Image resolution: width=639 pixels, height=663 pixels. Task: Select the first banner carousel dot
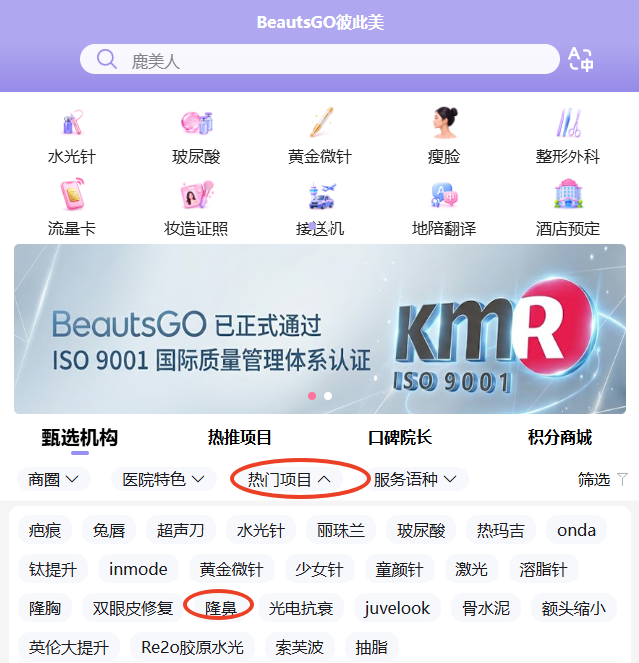point(312,396)
